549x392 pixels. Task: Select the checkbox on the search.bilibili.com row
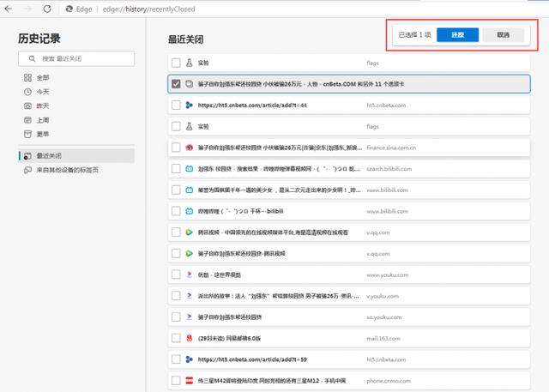(x=176, y=169)
